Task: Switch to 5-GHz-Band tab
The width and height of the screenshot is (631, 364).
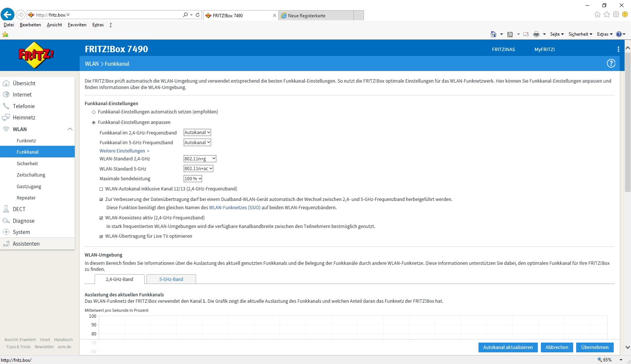Action: point(171,279)
